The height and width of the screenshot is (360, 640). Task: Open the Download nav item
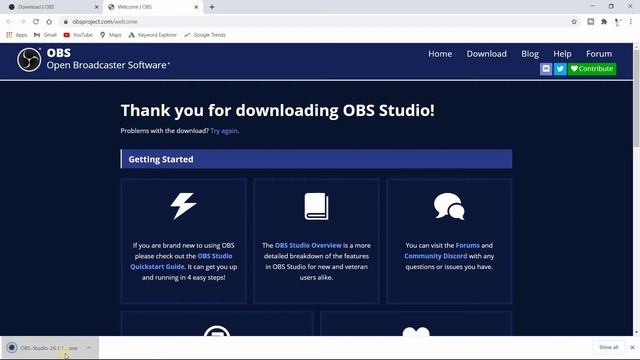[487, 54]
